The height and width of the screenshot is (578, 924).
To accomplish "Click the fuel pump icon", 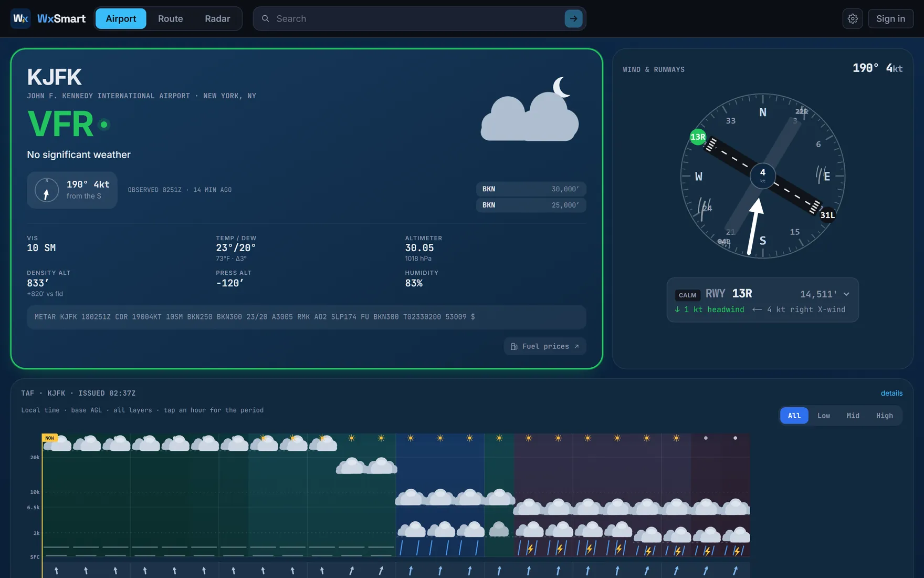I will tap(514, 346).
